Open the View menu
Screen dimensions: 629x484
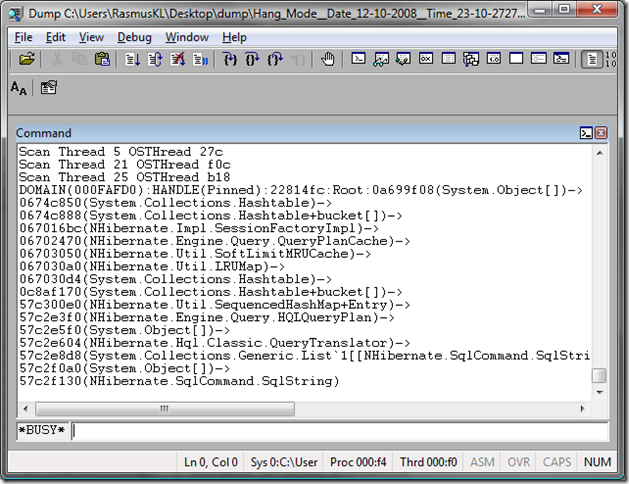click(91, 37)
